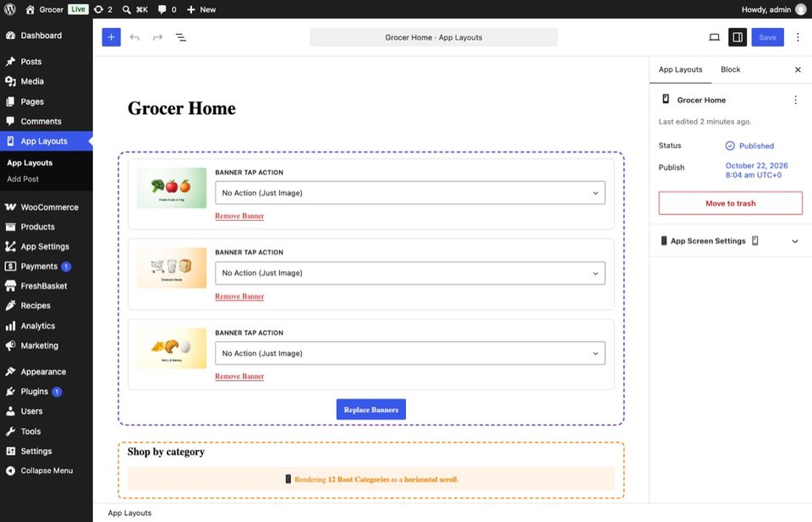This screenshot has height=522, width=812.
Task: Click the 12 Root Categories rendering notice
Action: coord(370,479)
